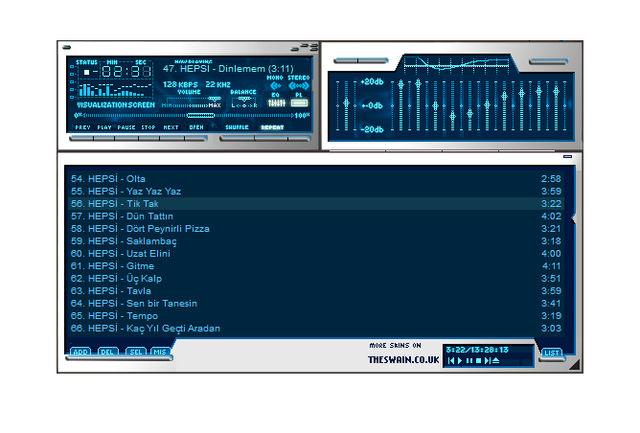
Task: Click the playlist mini pause icon
Action: click(x=469, y=361)
